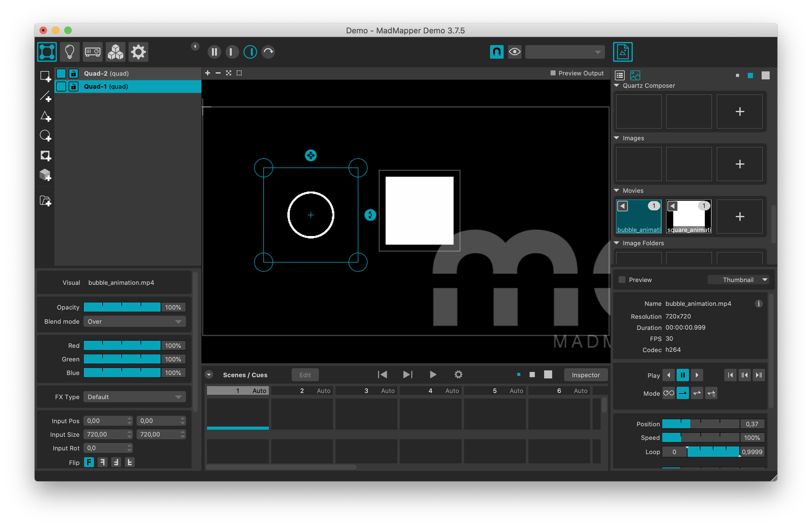Select the square_animation movie thumbnail
This screenshot has height=527, width=812.
(688, 217)
